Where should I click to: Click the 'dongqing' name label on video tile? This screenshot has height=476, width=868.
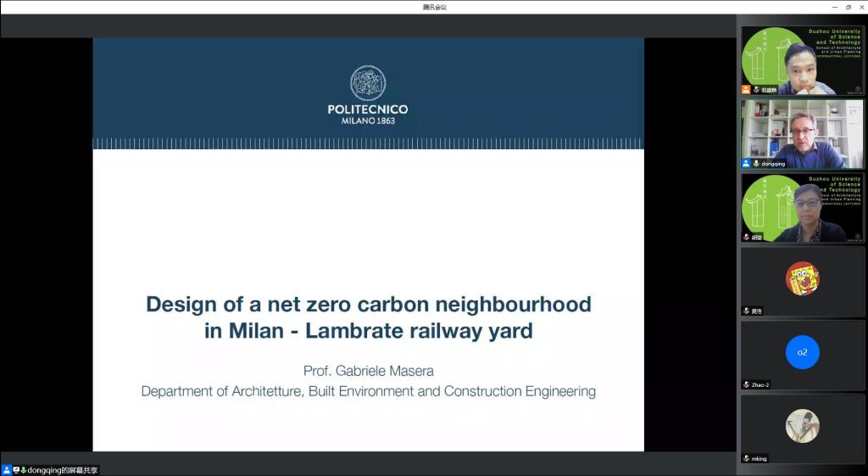point(773,164)
